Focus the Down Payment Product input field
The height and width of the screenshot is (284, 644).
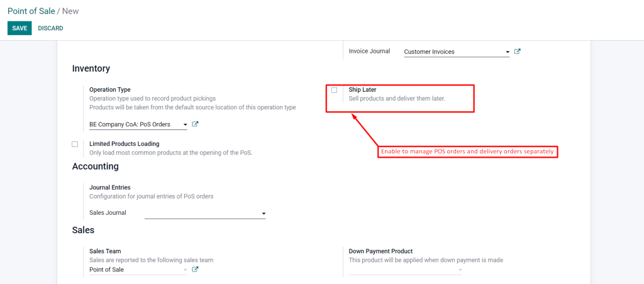402,270
